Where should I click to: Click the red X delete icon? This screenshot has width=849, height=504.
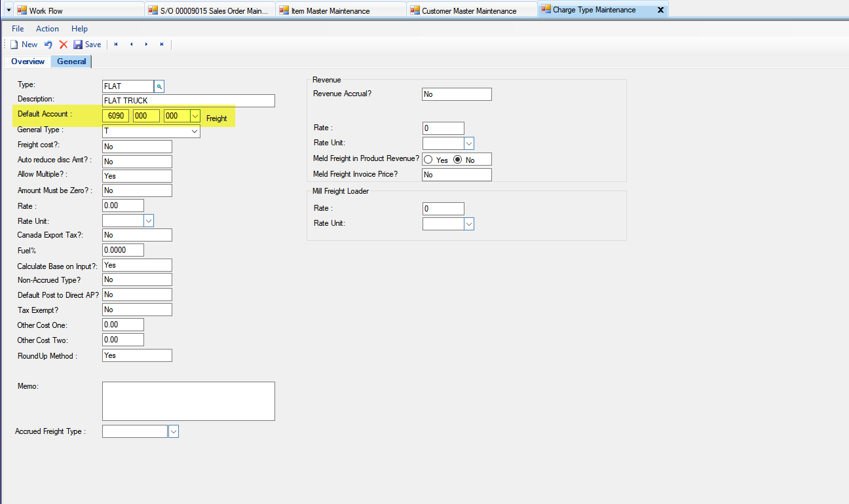click(63, 44)
